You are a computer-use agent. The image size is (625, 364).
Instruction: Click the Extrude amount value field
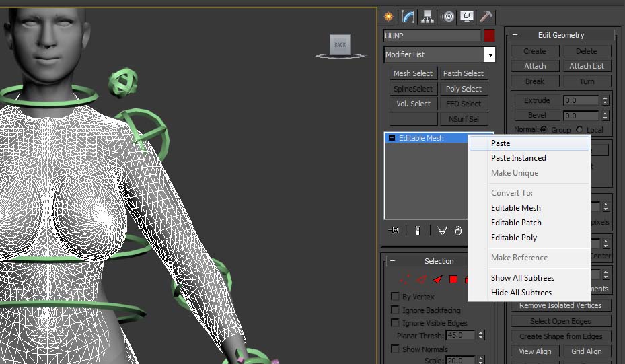point(581,100)
